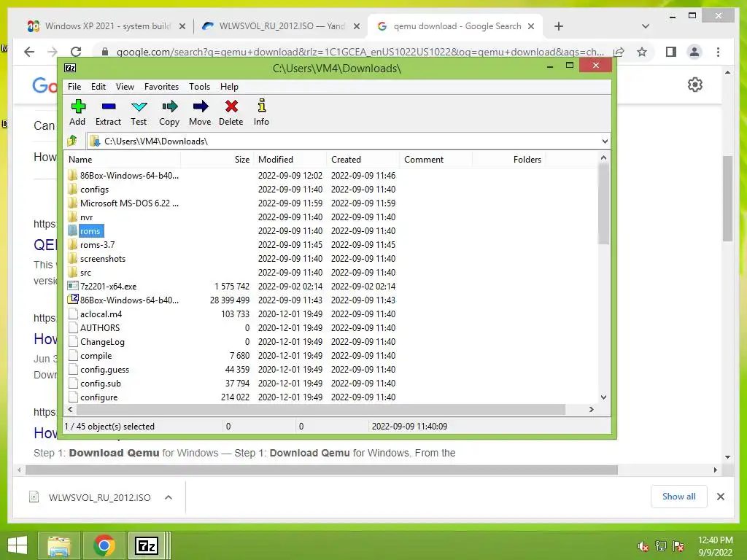
Task: Close the Chrome downloads bar
Action: coord(720,497)
